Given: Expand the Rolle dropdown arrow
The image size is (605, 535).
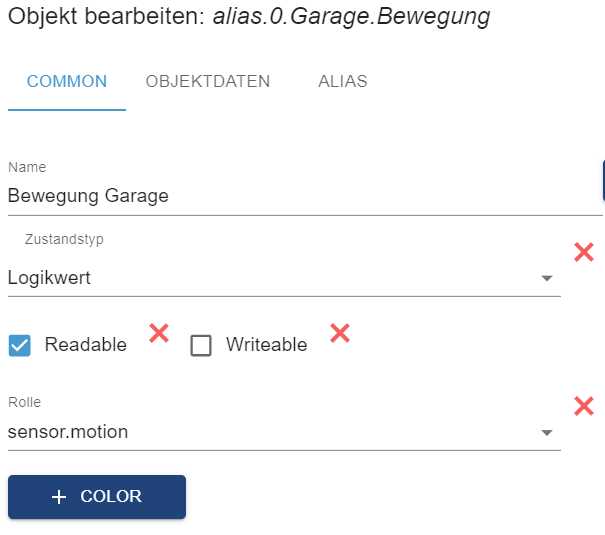Looking at the screenshot, I should 547,433.
